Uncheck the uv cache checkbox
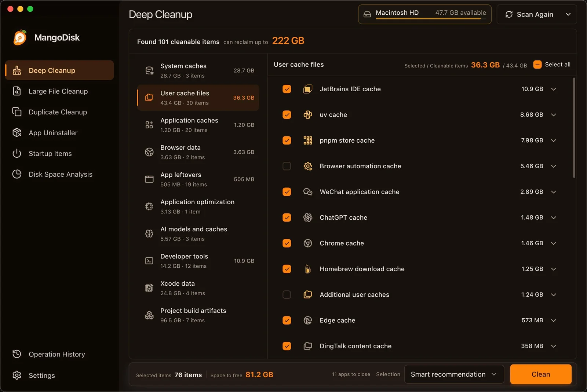 coord(287,115)
